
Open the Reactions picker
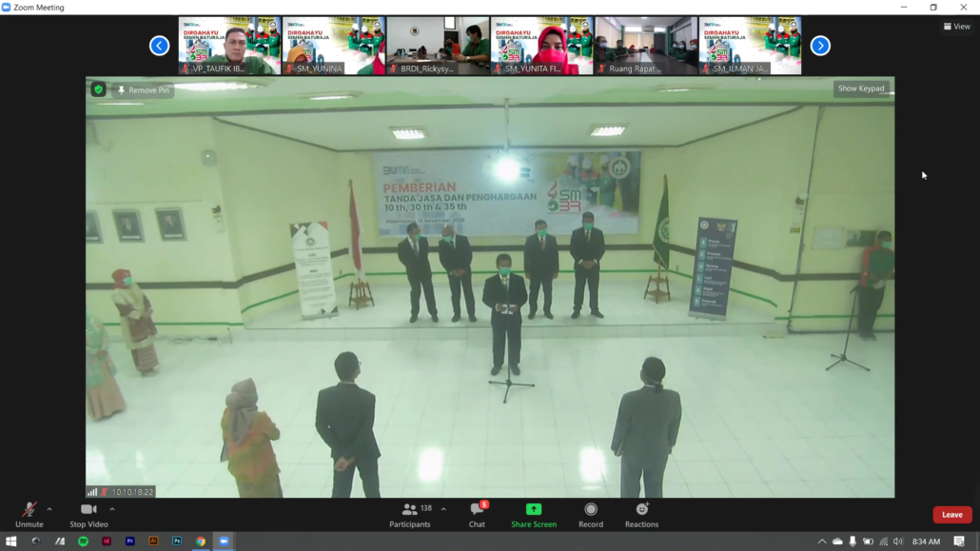(641, 514)
